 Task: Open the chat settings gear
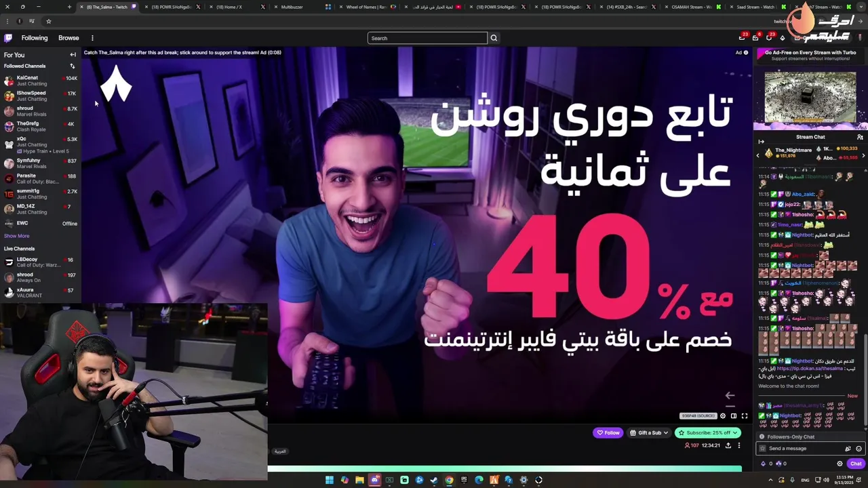[x=840, y=464]
